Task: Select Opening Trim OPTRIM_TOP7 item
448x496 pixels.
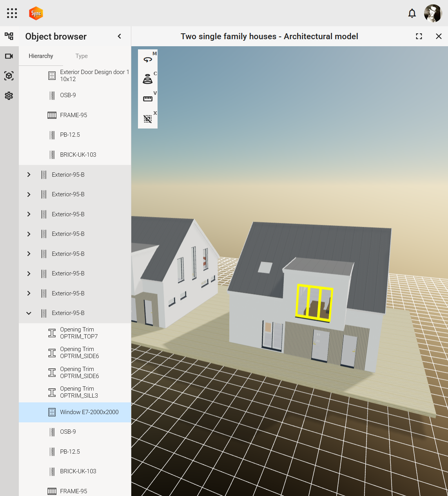Action: tap(79, 333)
